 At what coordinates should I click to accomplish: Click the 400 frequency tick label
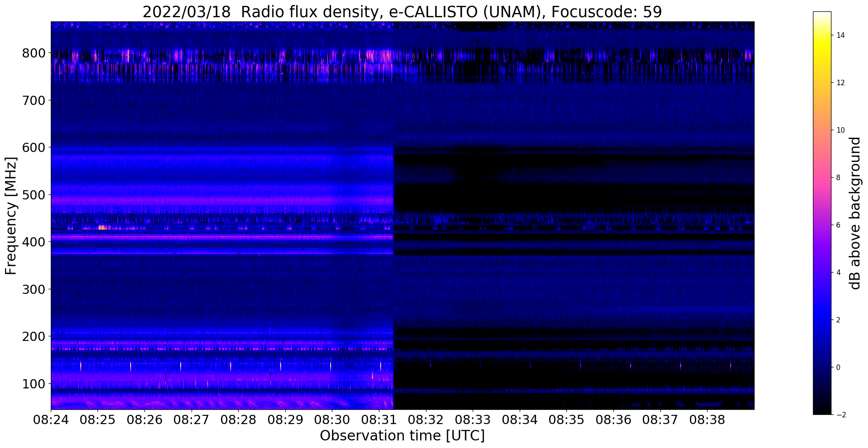point(33,242)
